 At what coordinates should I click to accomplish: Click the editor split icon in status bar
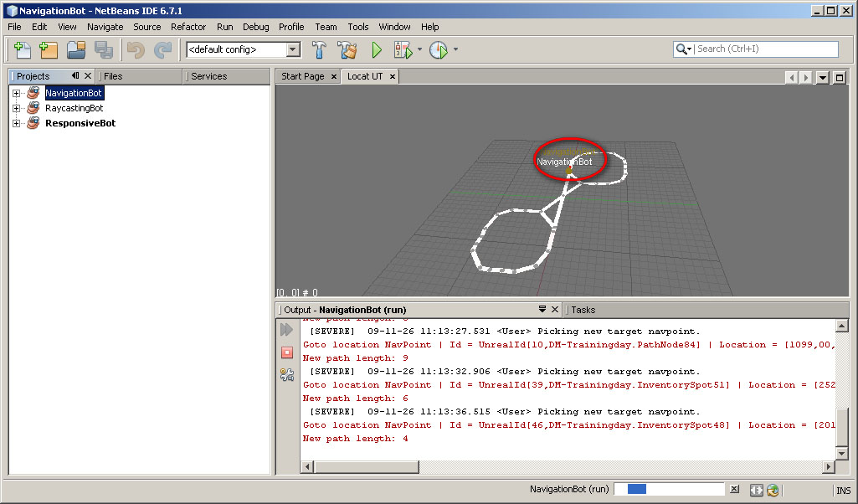pos(756,491)
